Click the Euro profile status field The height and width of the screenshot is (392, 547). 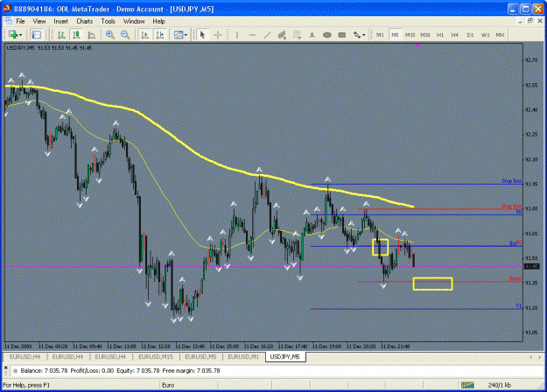click(x=168, y=385)
